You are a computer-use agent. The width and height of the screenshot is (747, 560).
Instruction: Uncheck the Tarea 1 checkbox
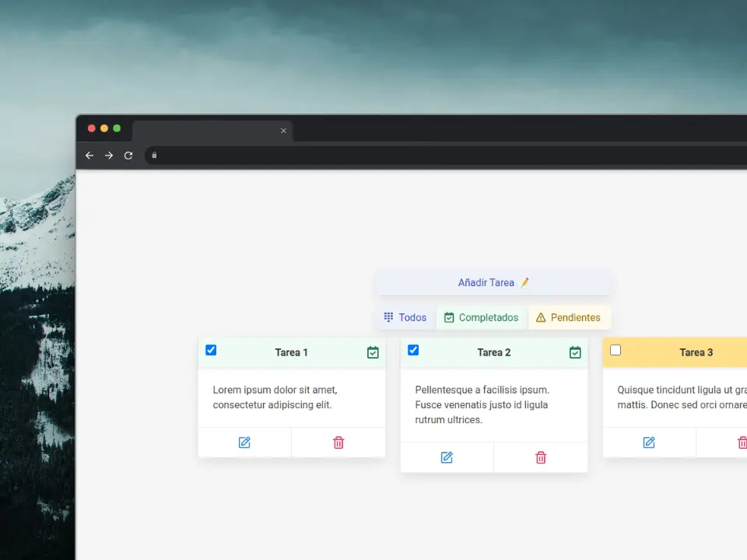211,350
